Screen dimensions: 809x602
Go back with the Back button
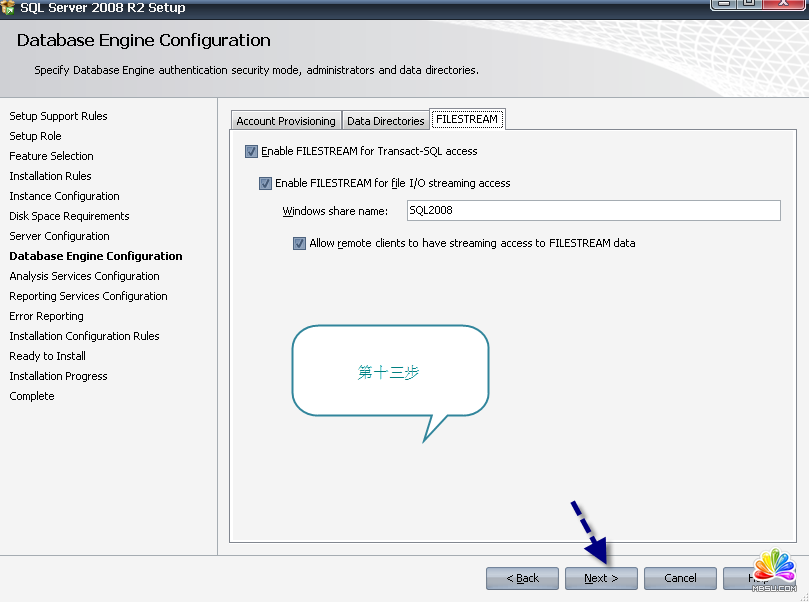(x=522, y=578)
